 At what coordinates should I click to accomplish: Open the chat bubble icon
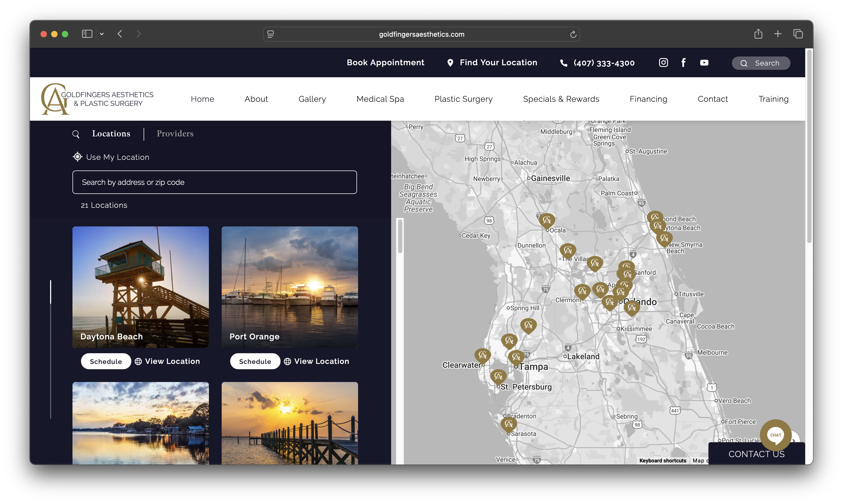click(x=775, y=435)
